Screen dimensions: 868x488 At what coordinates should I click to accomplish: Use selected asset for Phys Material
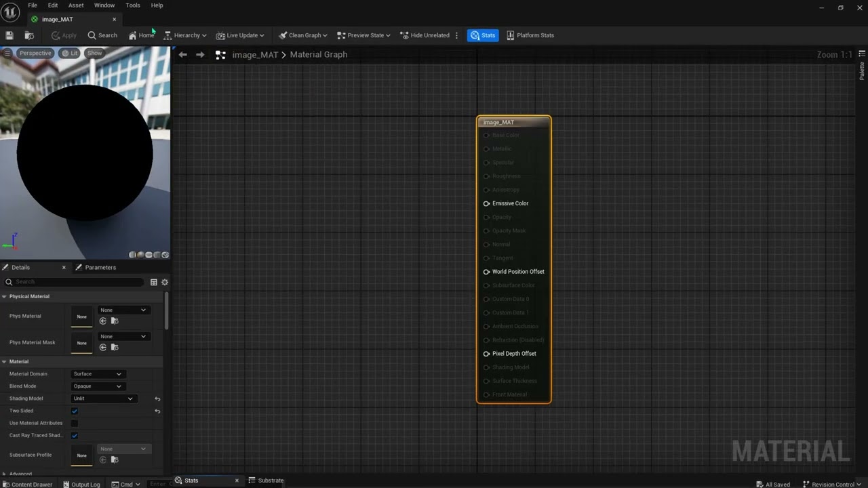(103, 321)
